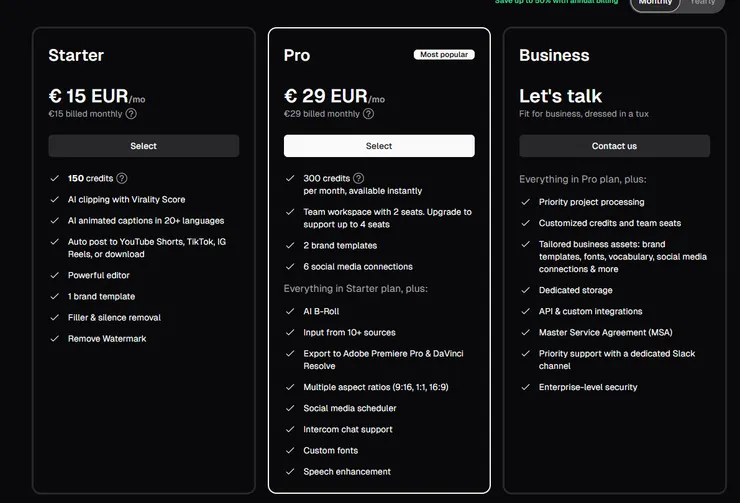The image size is (740, 503).
Task: Click the Most popular badge
Action: (444, 55)
